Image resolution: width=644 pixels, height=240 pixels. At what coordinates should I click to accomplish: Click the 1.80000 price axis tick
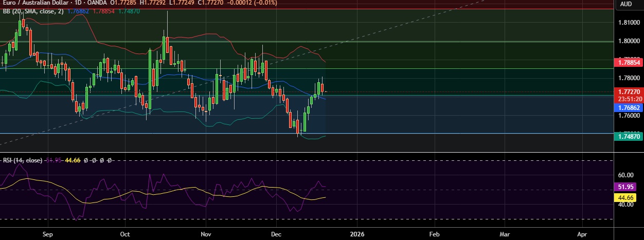[629, 41]
